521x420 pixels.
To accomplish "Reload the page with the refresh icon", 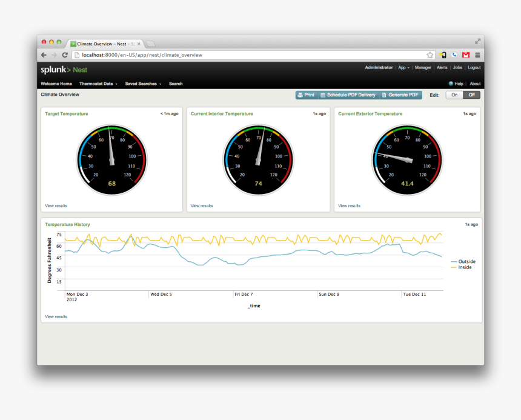I will pyautogui.click(x=65, y=55).
